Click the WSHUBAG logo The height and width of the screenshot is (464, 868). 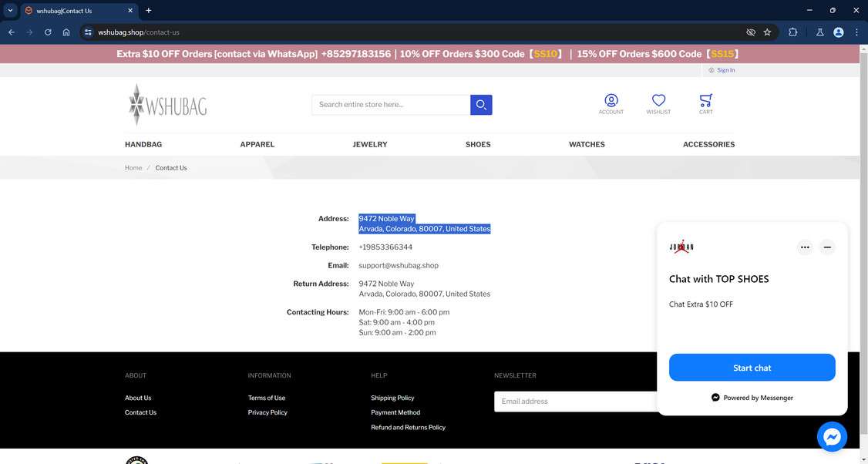pyautogui.click(x=167, y=105)
